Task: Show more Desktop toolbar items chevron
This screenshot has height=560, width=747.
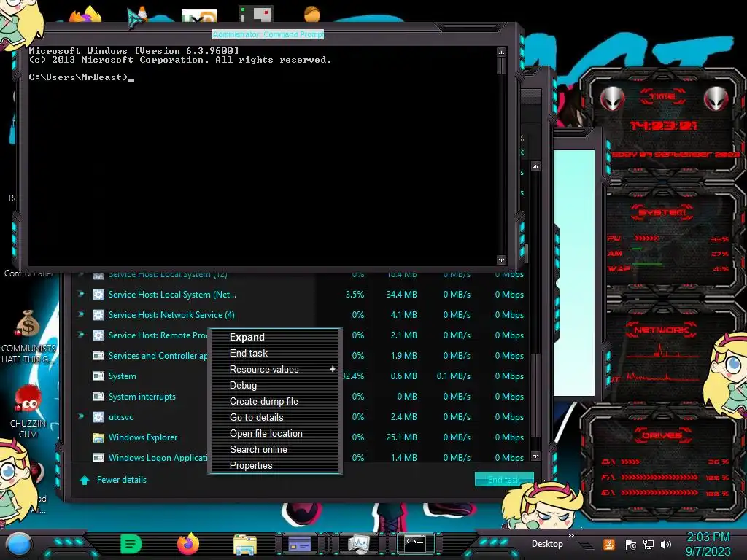Action: [570, 536]
